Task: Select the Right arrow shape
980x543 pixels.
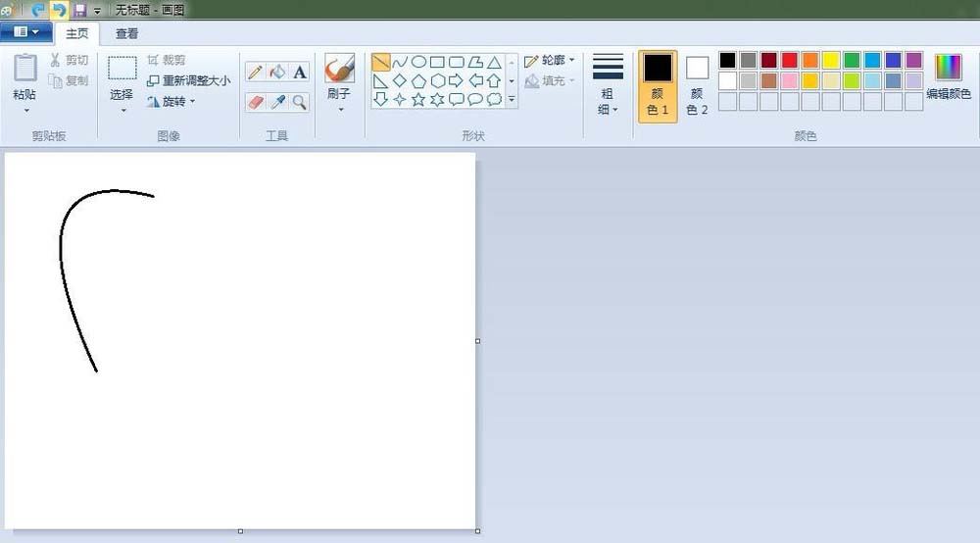Action: pyautogui.click(x=457, y=80)
